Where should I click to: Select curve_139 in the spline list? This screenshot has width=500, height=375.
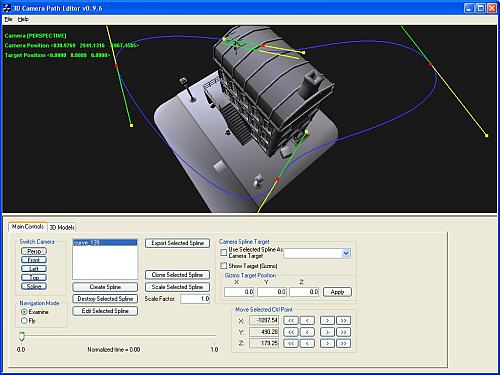coord(105,243)
